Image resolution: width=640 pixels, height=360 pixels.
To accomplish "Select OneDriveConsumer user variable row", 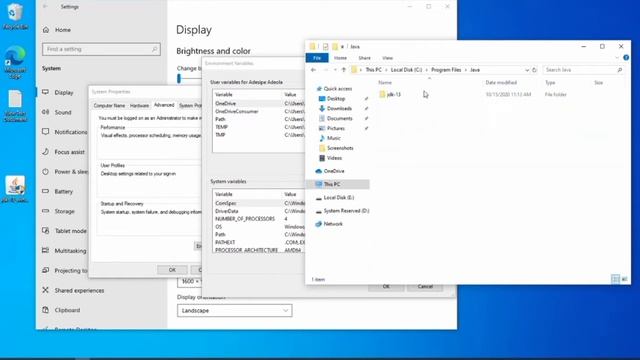I will [259, 111].
